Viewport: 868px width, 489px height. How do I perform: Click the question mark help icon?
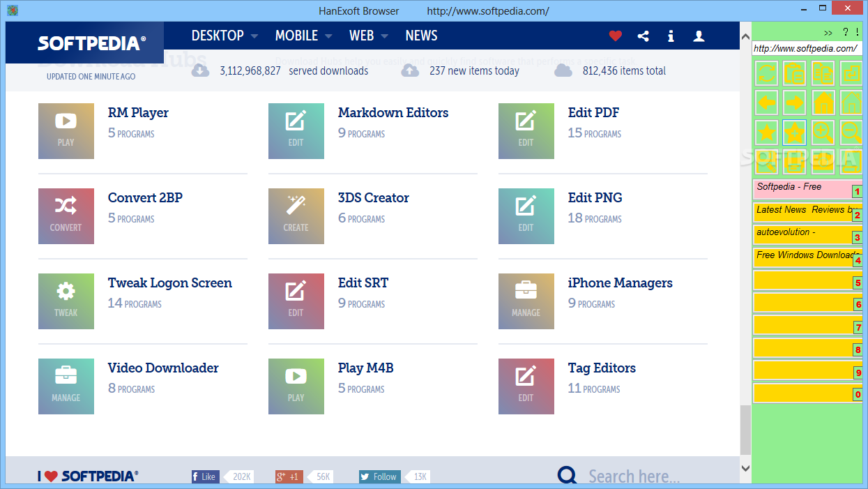pyautogui.click(x=846, y=32)
